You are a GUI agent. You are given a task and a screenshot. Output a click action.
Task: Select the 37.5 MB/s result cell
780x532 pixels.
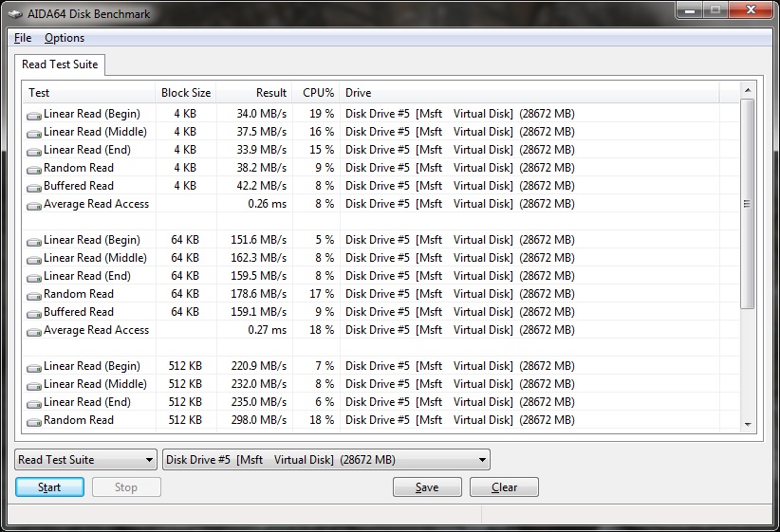[x=262, y=132]
